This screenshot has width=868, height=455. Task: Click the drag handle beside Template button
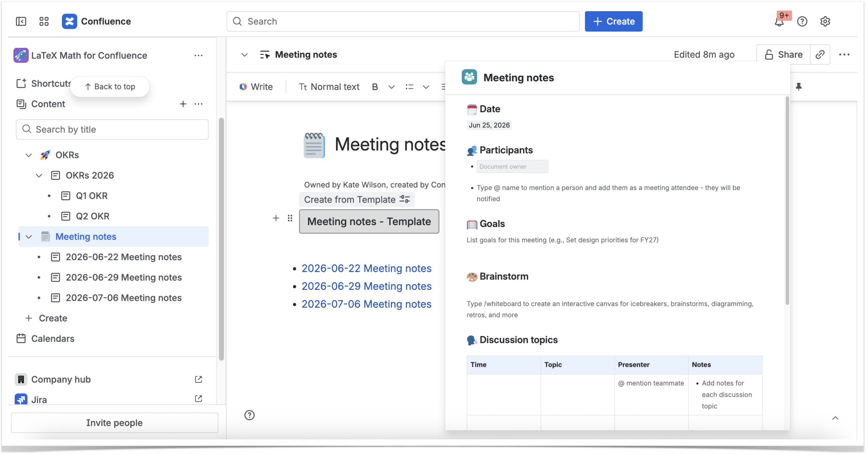[290, 218]
